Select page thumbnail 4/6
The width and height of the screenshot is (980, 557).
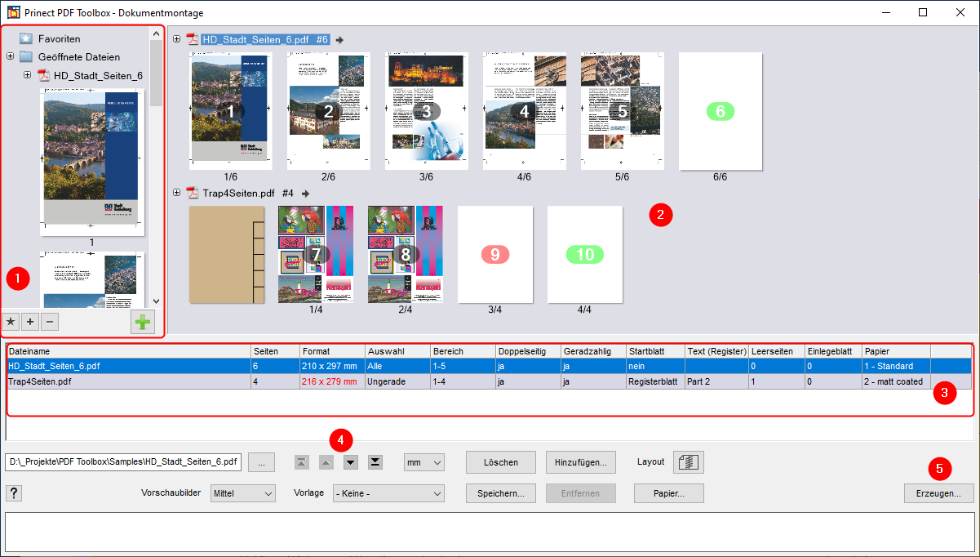[524, 111]
